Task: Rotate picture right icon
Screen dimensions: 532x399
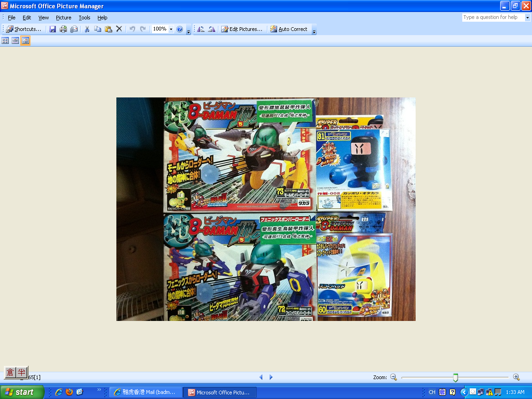Action: (x=212, y=29)
